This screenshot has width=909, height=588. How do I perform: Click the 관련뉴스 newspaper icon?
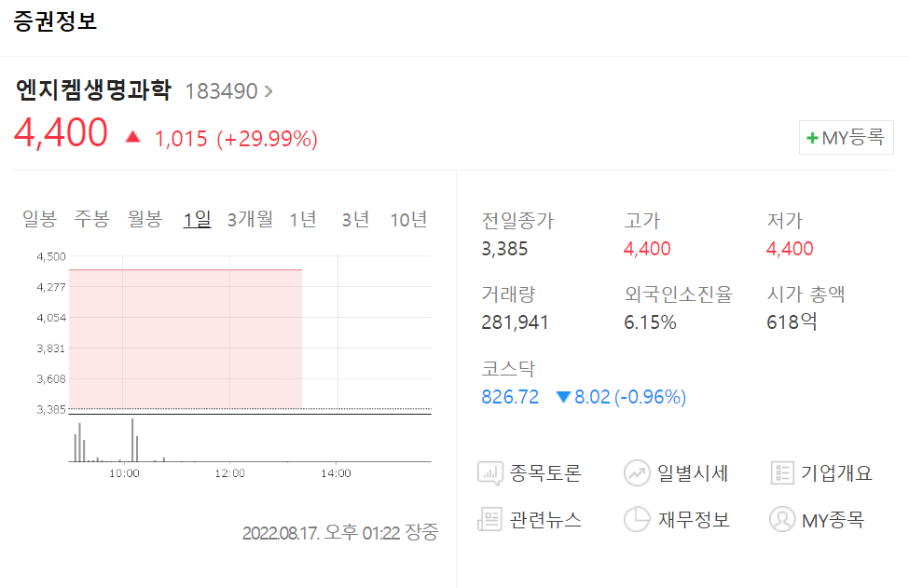pyautogui.click(x=490, y=520)
